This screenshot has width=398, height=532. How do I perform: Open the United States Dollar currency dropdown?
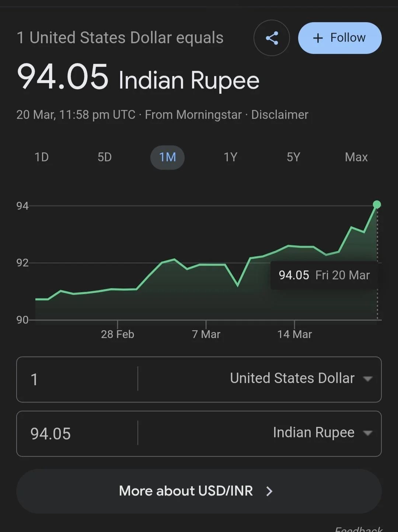tap(292, 379)
